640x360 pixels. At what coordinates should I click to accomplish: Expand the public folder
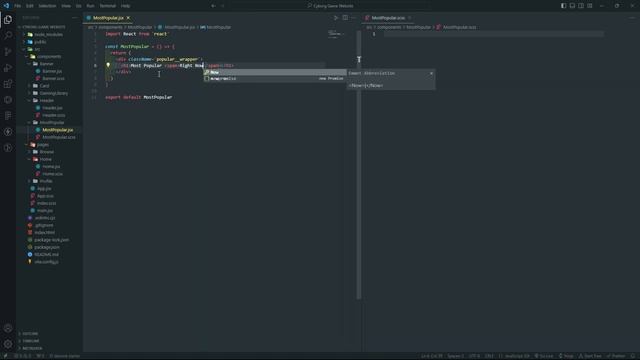(x=40, y=42)
